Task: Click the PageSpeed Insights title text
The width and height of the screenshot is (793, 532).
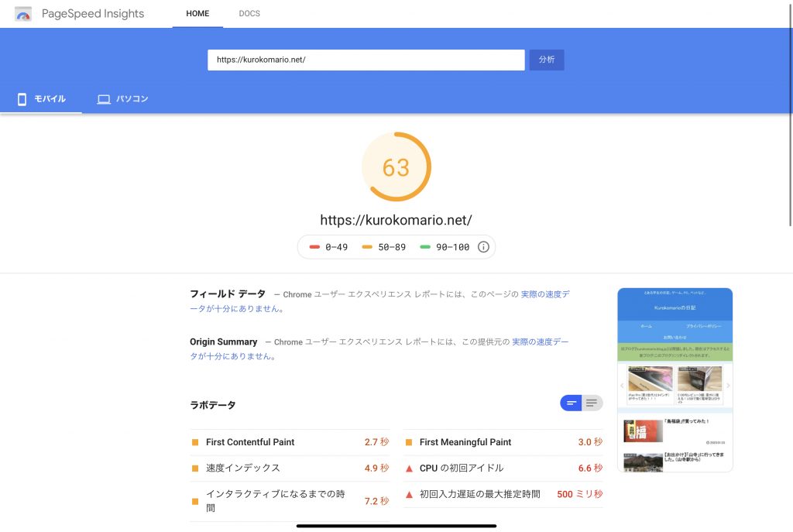Action: 93,14
